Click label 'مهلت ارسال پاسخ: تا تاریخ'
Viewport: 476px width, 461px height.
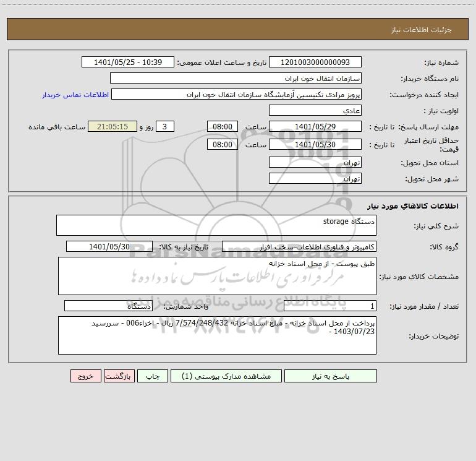point(414,127)
